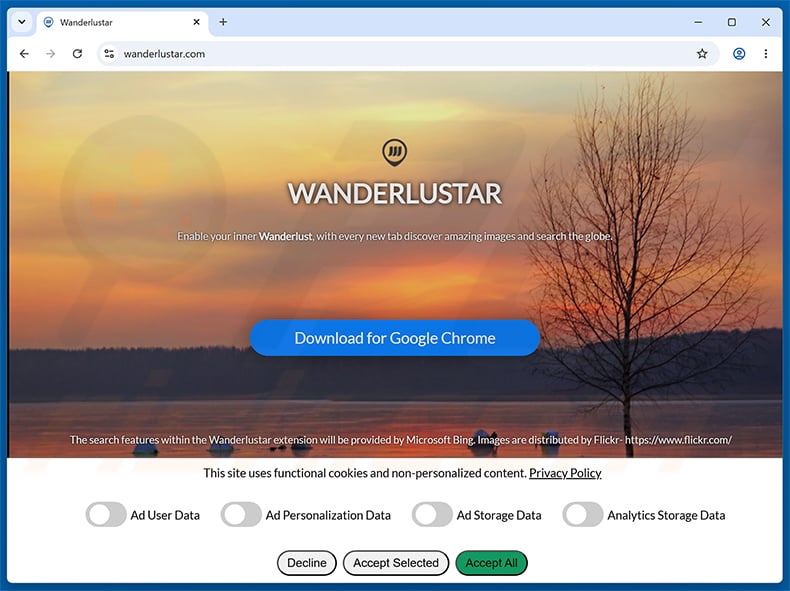
Task: Open the tab search dropdown arrow
Action: click(x=22, y=22)
